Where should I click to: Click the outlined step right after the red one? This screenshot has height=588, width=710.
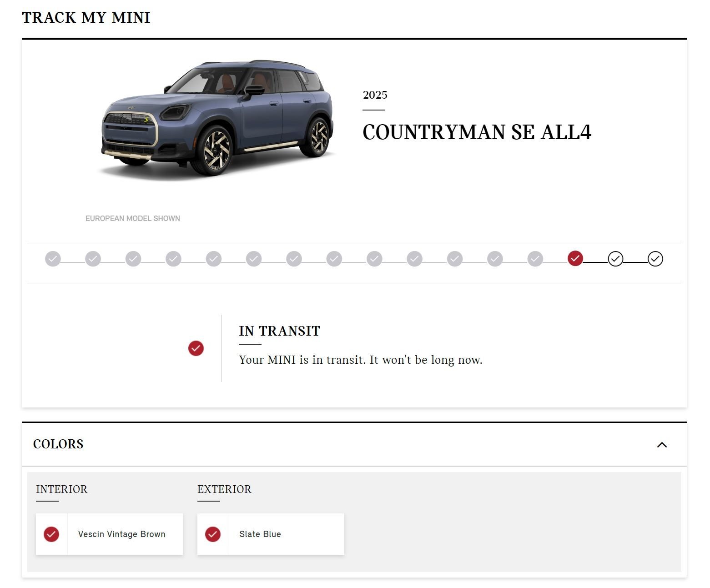pyautogui.click(x=615, y=259)
